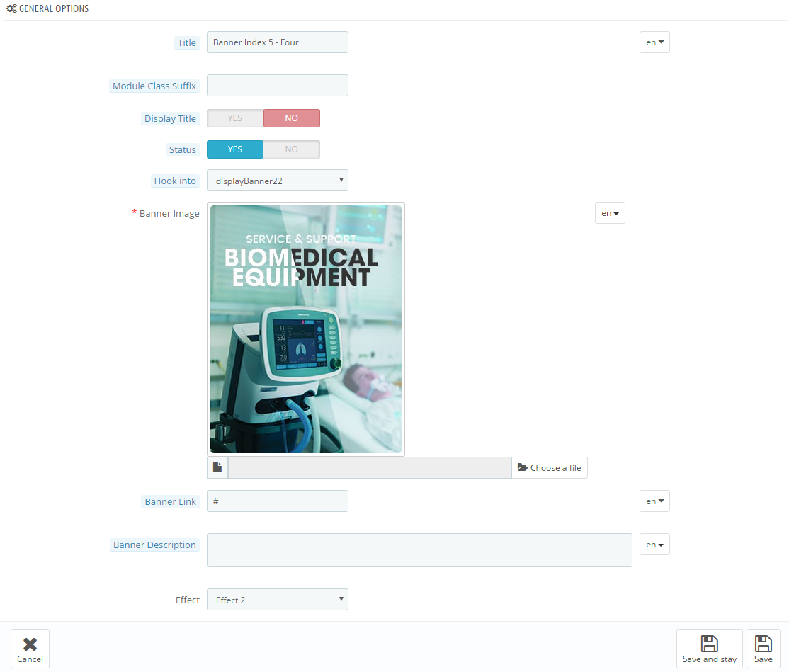The width and height of the screenshot is (789, 672).
Task: Open the Effect dropdown
Action: (x=277, y=600)
